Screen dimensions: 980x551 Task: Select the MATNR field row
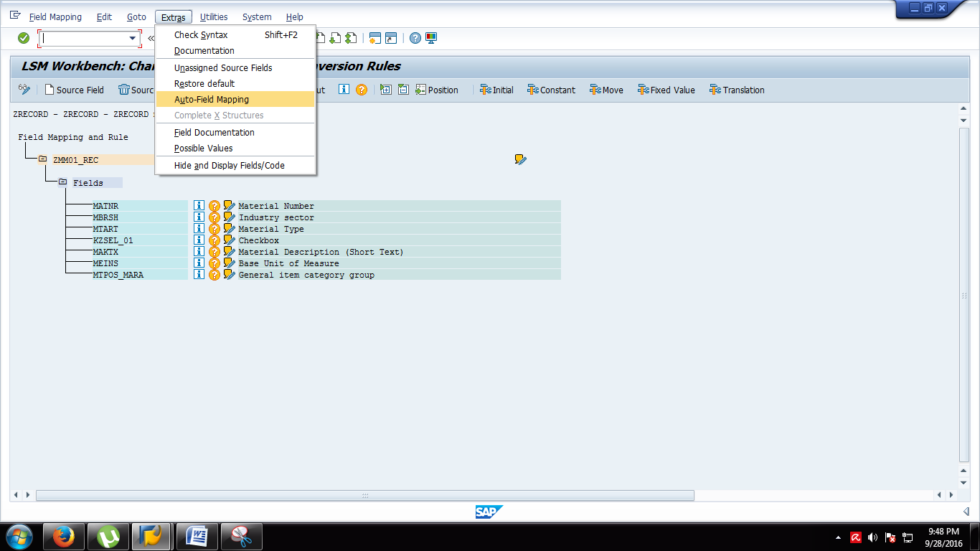140,206
